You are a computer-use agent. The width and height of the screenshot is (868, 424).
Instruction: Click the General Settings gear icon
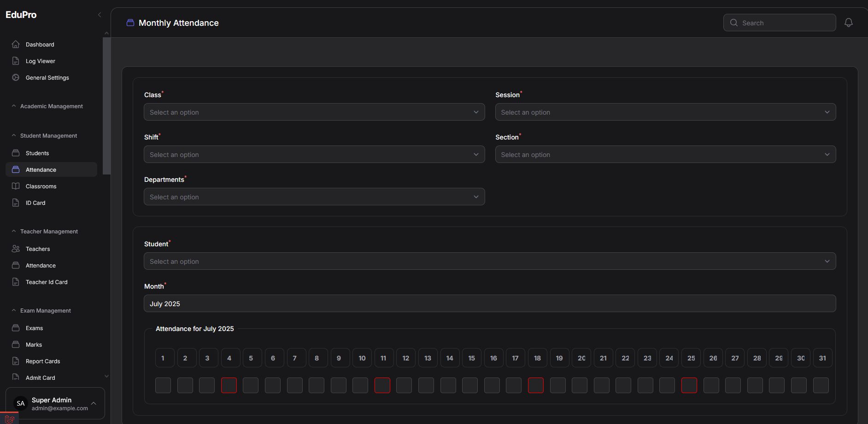(x=16, y=77)
